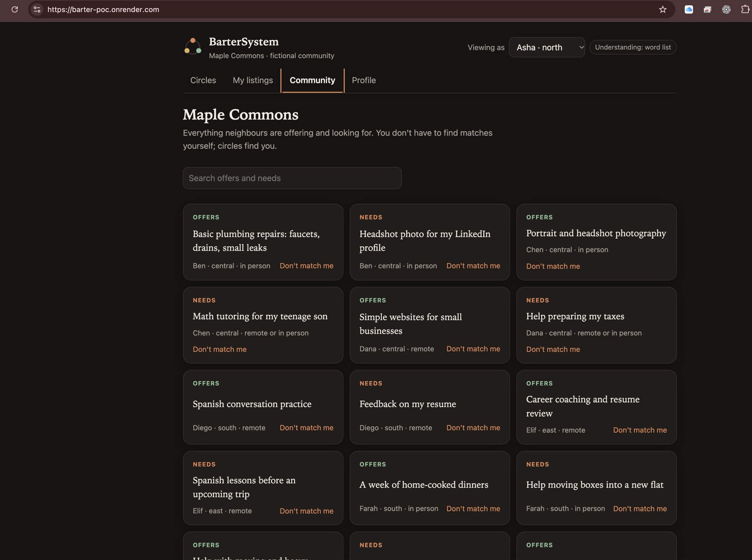Click 'Feedback on my resume' title
The image size is (752, 560).
click(408, 404)
